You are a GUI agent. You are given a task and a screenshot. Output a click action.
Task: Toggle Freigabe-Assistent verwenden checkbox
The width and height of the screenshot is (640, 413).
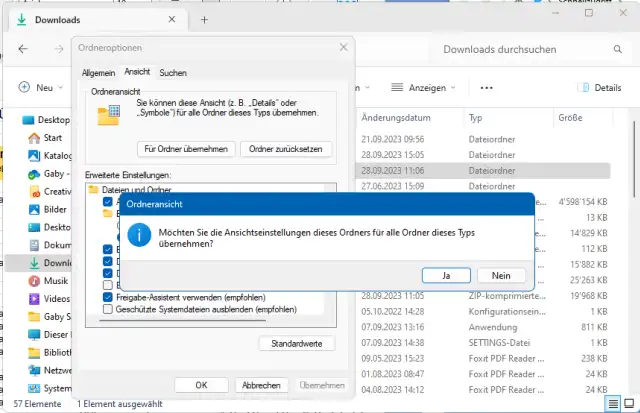[108, 297]
